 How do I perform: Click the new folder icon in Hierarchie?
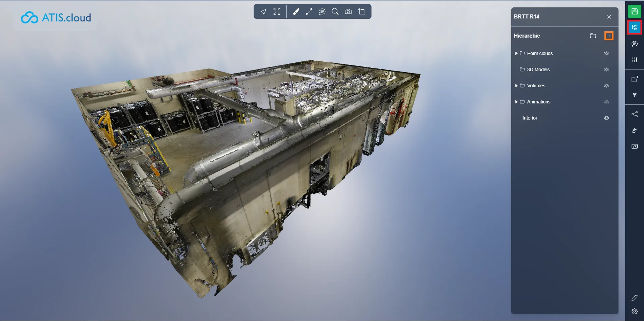(x=593, y=36)
